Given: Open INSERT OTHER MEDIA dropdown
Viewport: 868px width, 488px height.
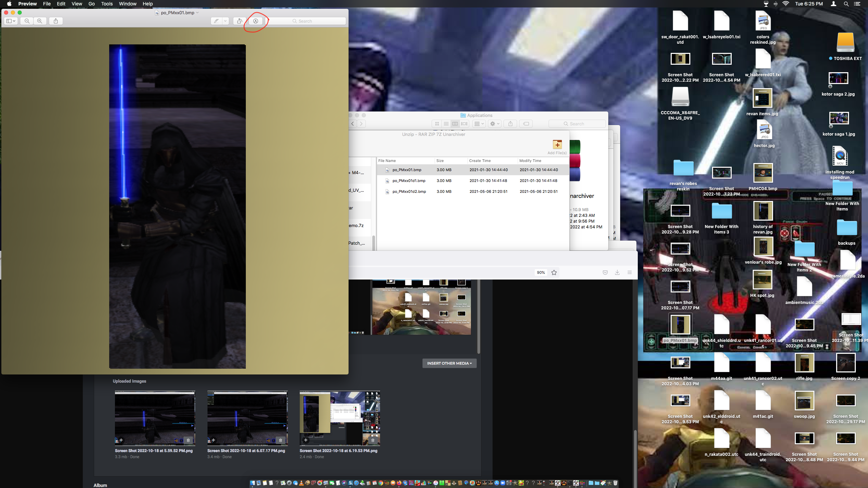Looking at the screenshot, I should point(449,363).
